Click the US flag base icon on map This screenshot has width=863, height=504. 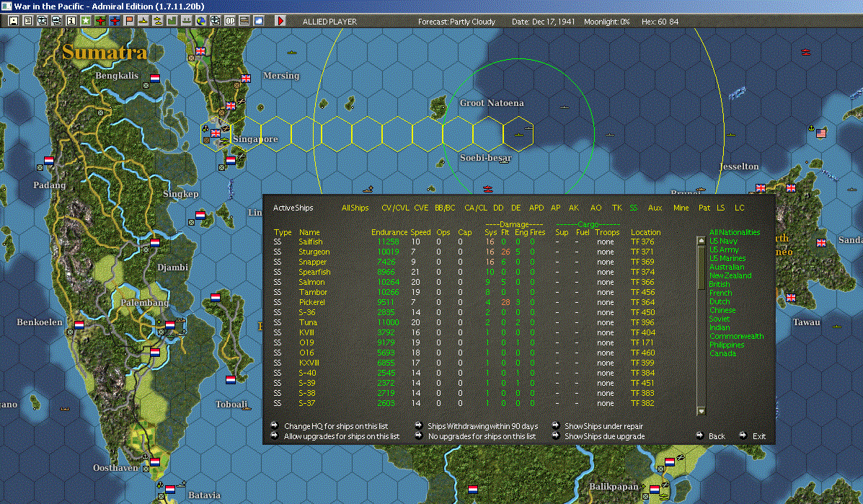(821, 133)
